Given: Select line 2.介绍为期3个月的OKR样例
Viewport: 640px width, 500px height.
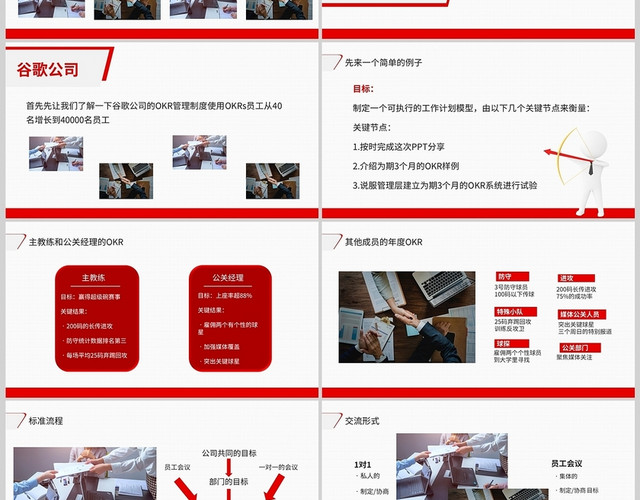Looking at the screenshot, I should [x=406, y=166].
